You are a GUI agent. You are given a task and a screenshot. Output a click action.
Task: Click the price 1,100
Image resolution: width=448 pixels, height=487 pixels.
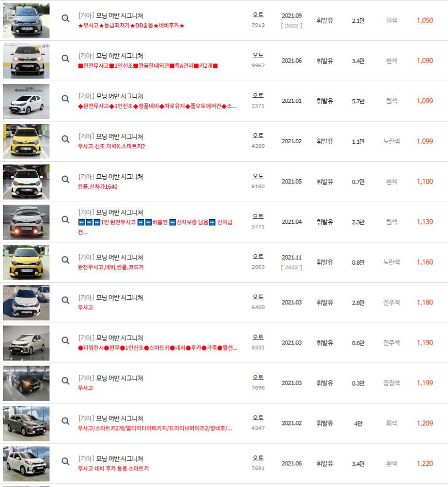point(425,181)
